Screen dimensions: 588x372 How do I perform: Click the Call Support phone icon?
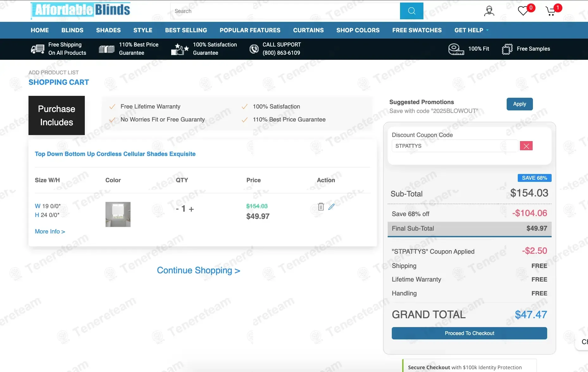[254, 49]
